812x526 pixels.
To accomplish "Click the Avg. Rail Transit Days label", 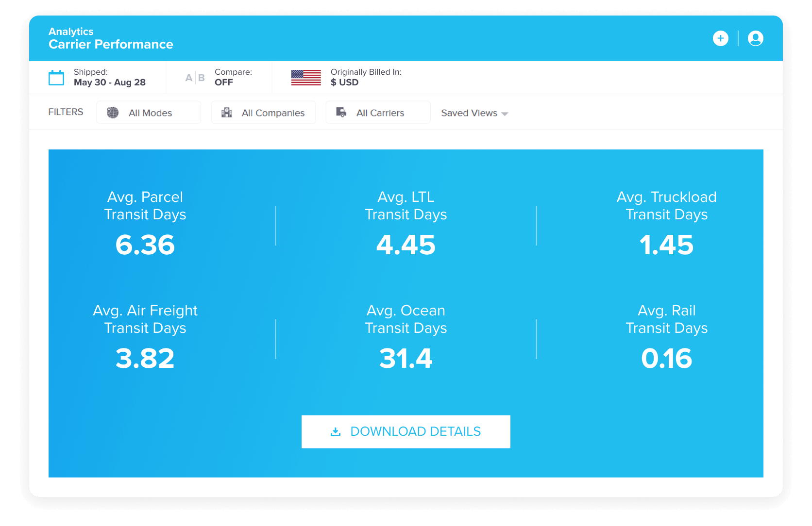I will pyautogui.click(x=667, y=319).
